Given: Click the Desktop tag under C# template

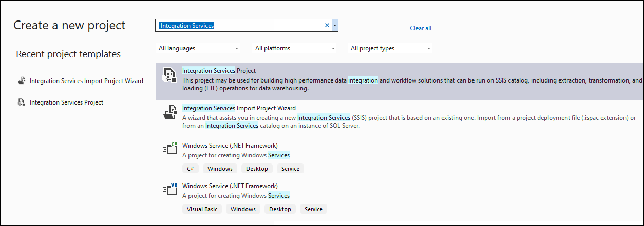Looking at the screenshot, I should pos(257,169).
